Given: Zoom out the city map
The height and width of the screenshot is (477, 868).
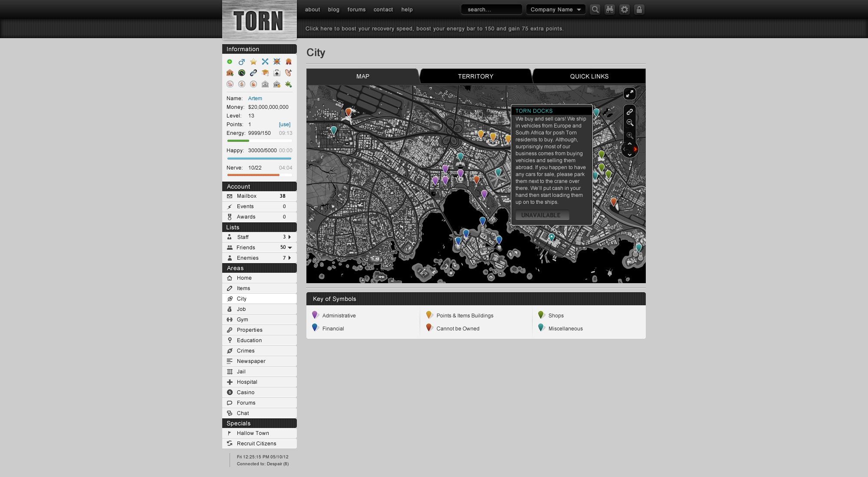Looking at the screenshot, I should tap(630, 123).
